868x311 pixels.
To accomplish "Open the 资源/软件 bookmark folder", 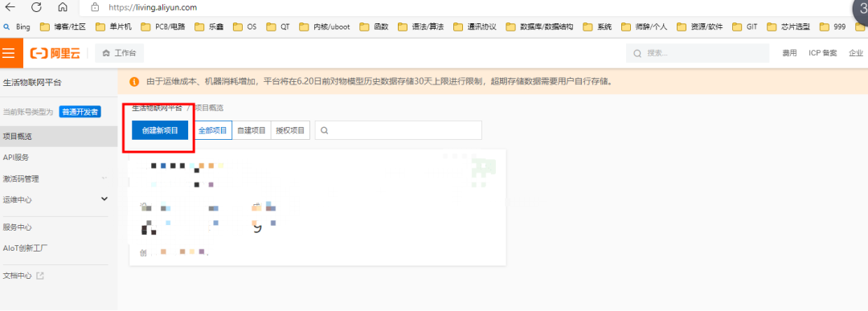I will pos(699,27).
